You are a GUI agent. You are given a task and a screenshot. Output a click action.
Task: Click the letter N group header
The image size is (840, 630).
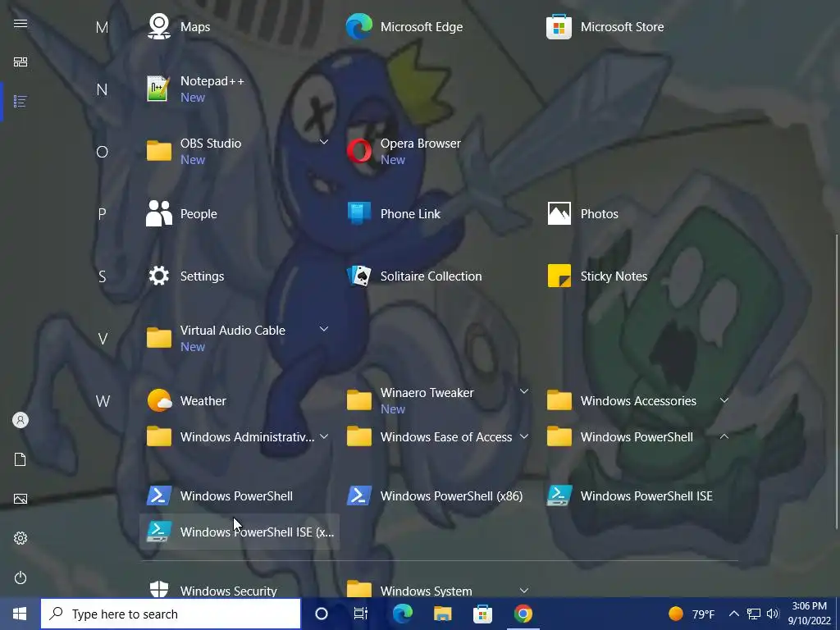coord(102,89)
